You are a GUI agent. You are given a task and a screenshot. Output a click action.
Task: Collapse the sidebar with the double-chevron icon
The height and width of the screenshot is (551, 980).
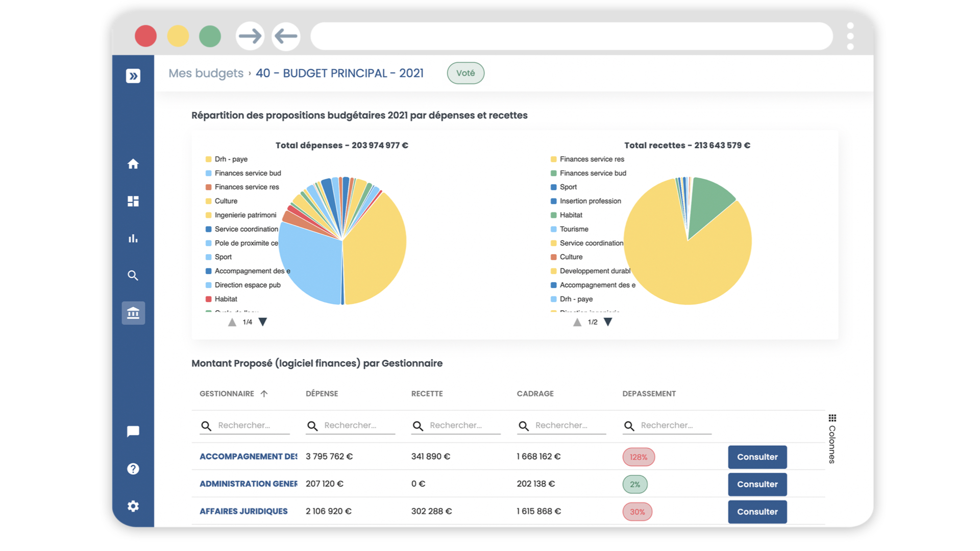point(133,76)
